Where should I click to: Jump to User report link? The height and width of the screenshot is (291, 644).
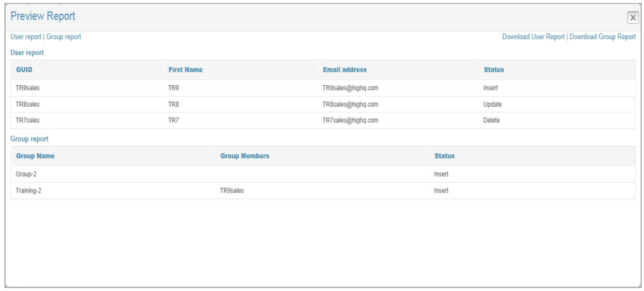click(x=27, y=37)
